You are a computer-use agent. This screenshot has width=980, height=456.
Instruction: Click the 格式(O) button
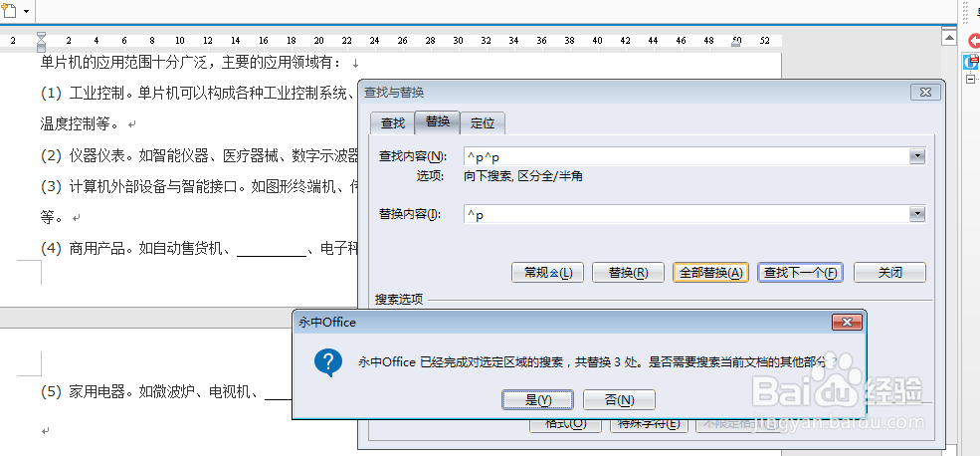566,423
